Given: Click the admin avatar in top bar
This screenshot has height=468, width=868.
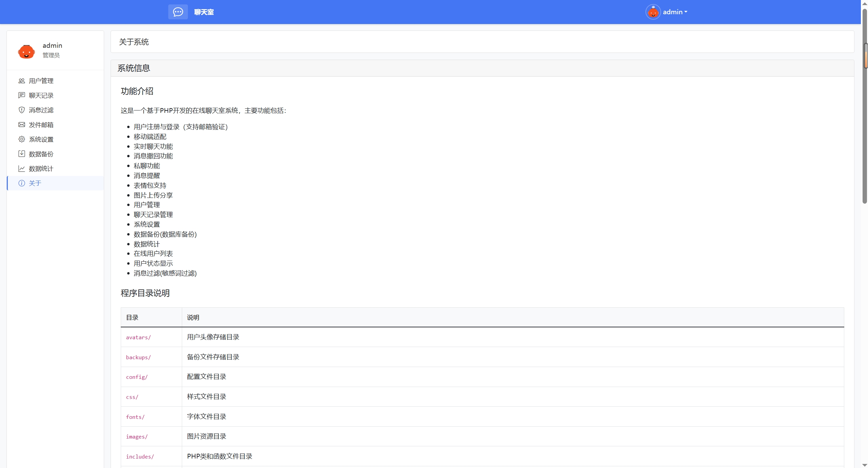Looking at the screenshot, I should point(653,12).
